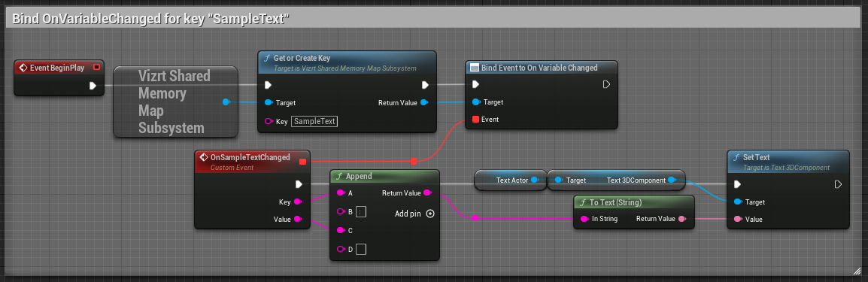Click the Append B pin text field

361,212
